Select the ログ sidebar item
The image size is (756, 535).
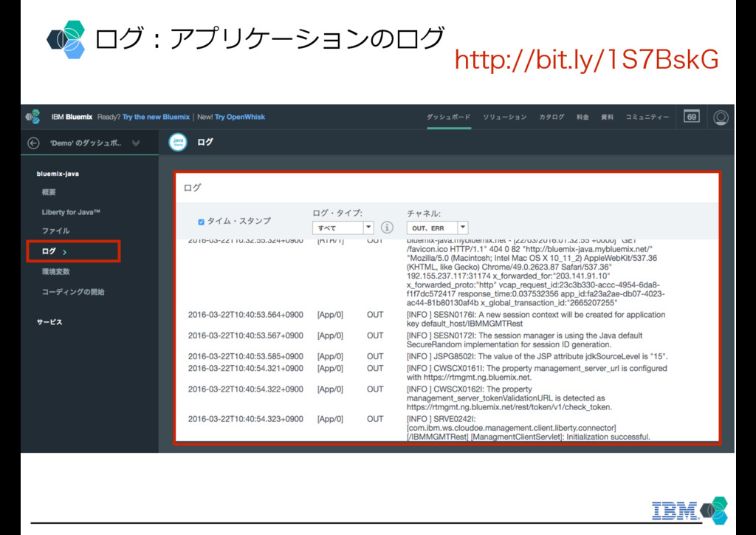[73, 251]
